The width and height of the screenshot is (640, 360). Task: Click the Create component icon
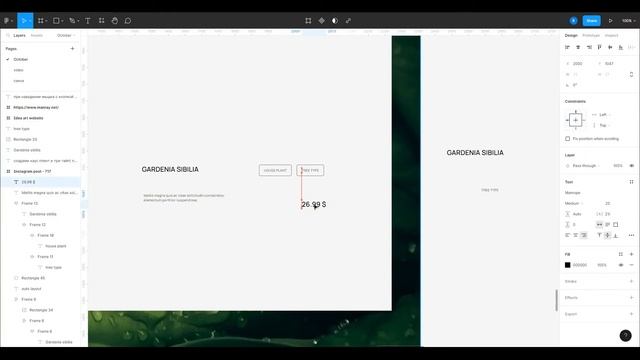point(322,20)
